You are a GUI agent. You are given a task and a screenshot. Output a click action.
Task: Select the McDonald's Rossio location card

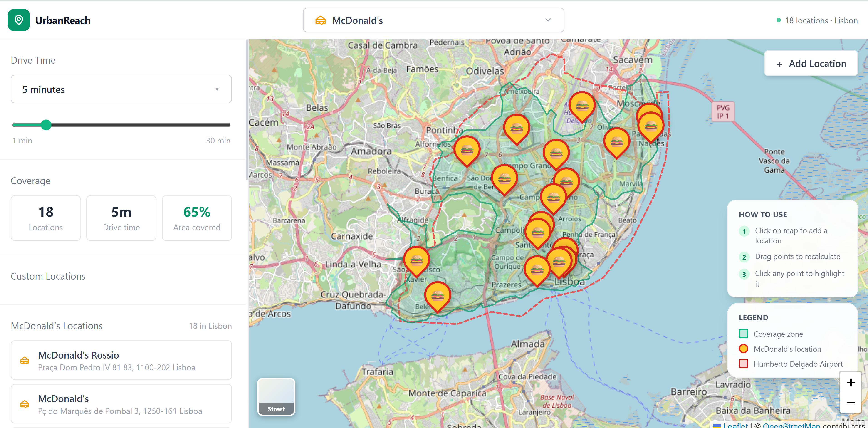click(121, 360)
